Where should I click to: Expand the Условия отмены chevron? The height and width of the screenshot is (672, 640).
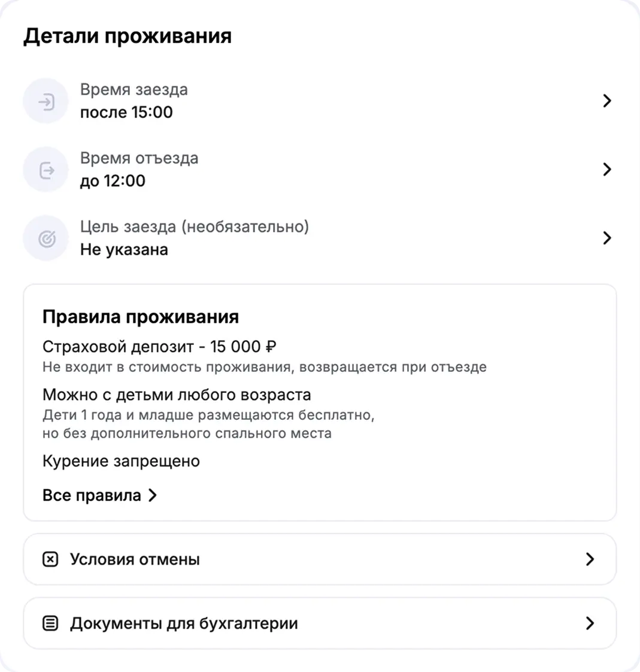coord(590,559)
